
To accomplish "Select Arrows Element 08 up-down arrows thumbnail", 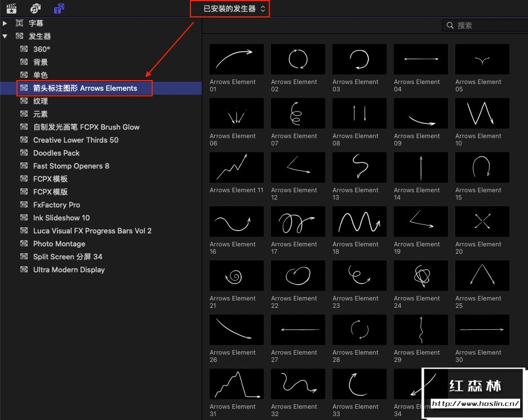I will [360, 113].
